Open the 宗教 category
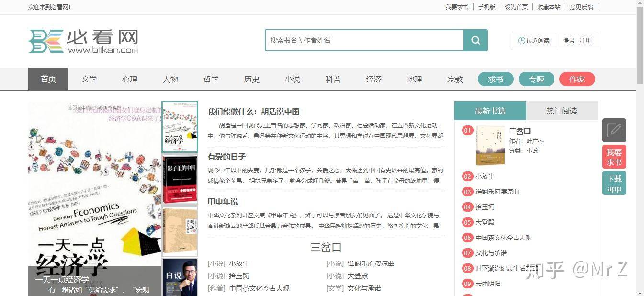 (x=455, y=79)
